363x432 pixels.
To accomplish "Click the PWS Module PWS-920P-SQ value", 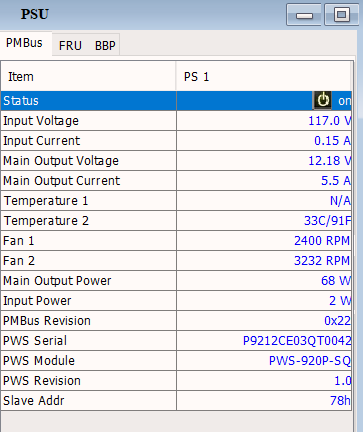I will [310, 361].
